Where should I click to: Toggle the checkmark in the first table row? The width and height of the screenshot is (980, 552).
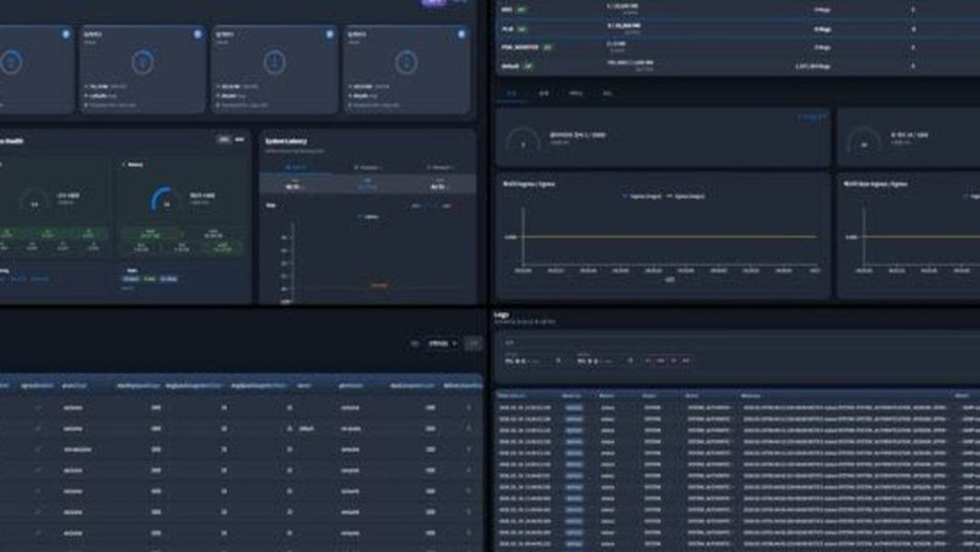(38, 407)
